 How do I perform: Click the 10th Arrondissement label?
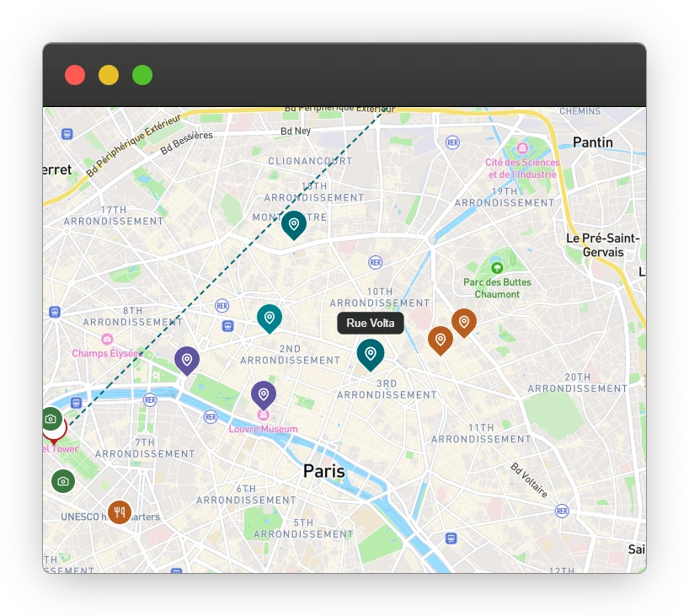coord(380,297)
